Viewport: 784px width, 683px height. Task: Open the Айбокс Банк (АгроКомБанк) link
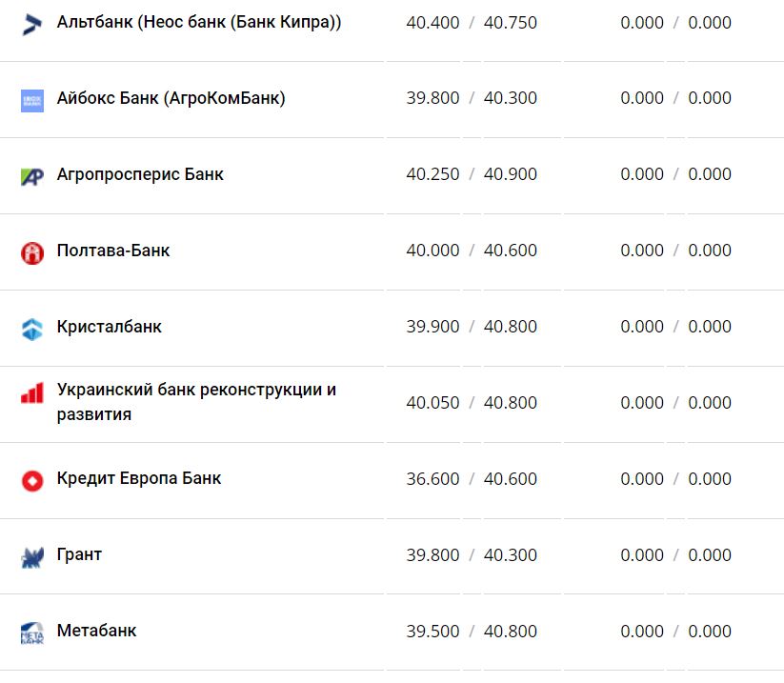pyautogui.click(x=171, y=98)
